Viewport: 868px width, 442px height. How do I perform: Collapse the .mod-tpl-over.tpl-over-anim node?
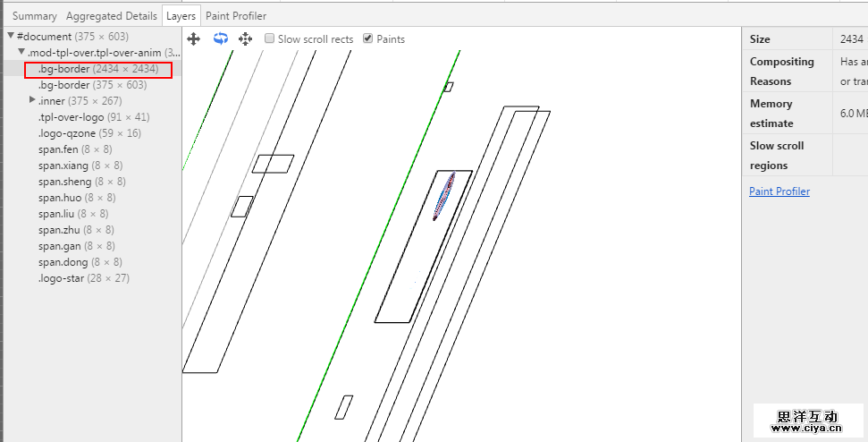point(21,53)
